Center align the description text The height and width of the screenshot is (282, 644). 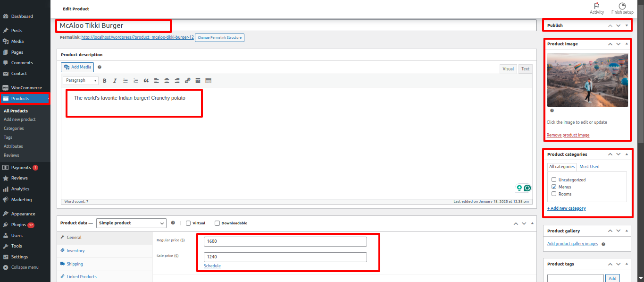[x=167, y=81]
